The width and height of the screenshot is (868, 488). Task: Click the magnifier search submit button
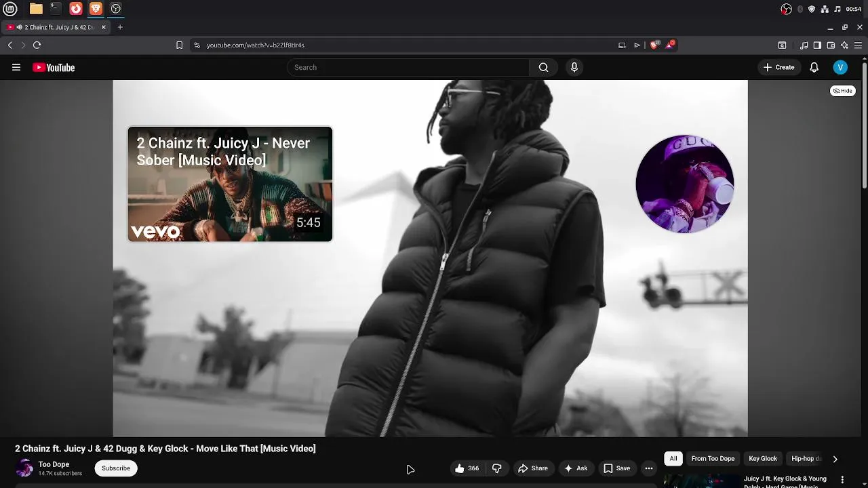(x=543, y=67)
